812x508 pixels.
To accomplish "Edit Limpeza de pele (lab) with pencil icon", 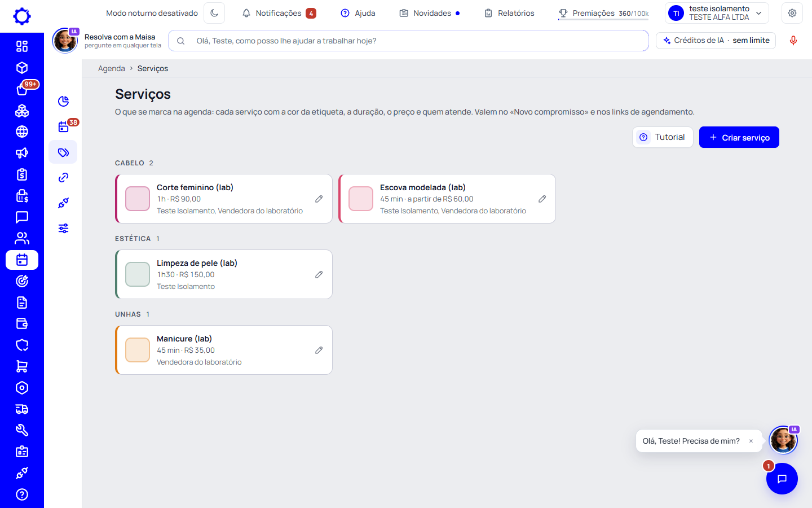I will (319, 274).
